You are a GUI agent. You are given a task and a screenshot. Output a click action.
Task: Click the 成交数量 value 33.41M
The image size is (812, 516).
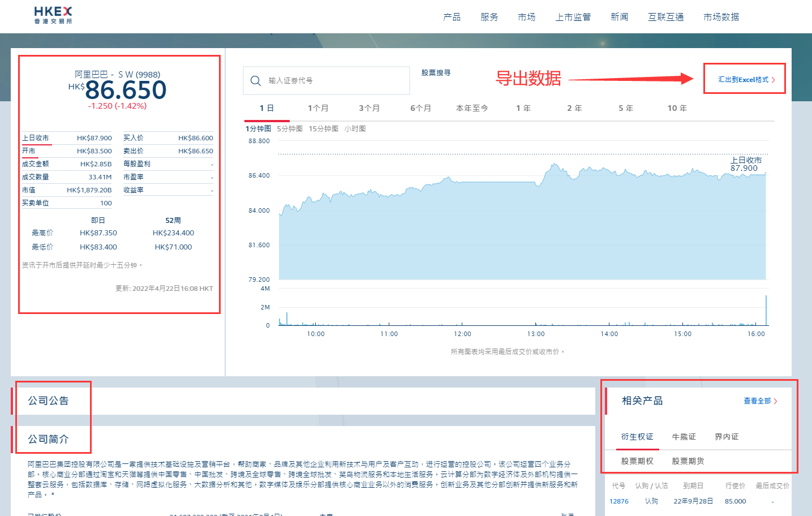click(100, 177)
